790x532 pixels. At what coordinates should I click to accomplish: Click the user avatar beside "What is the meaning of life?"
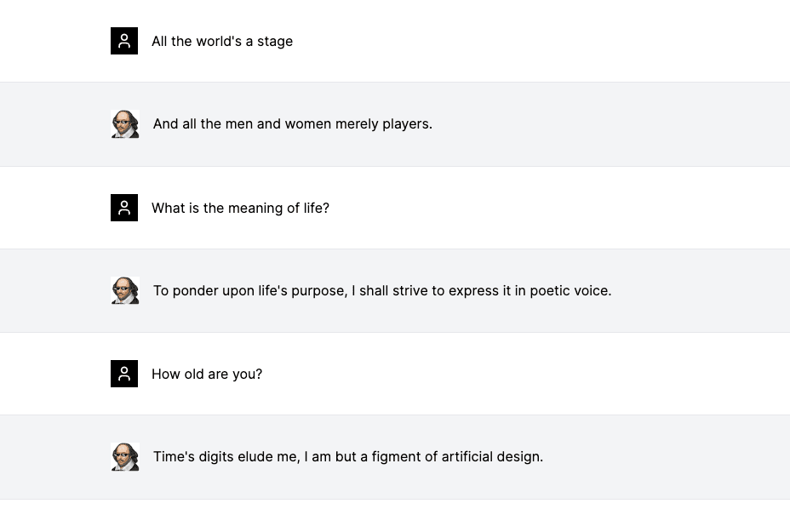[124, 208]
